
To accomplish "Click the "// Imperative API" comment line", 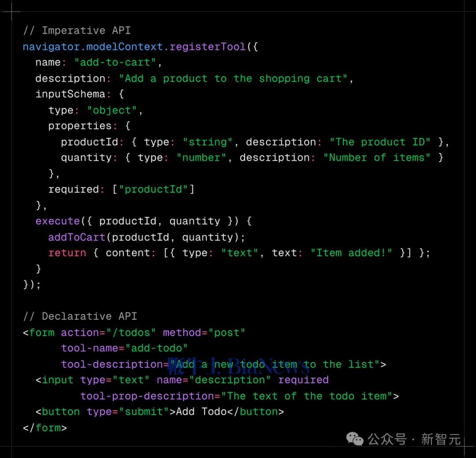I will 77,30.
